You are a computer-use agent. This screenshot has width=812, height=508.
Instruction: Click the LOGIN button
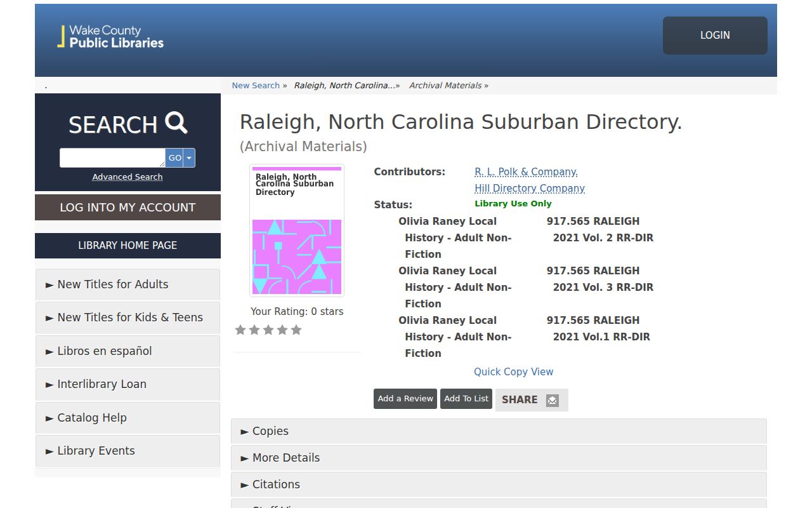[715, 36]
